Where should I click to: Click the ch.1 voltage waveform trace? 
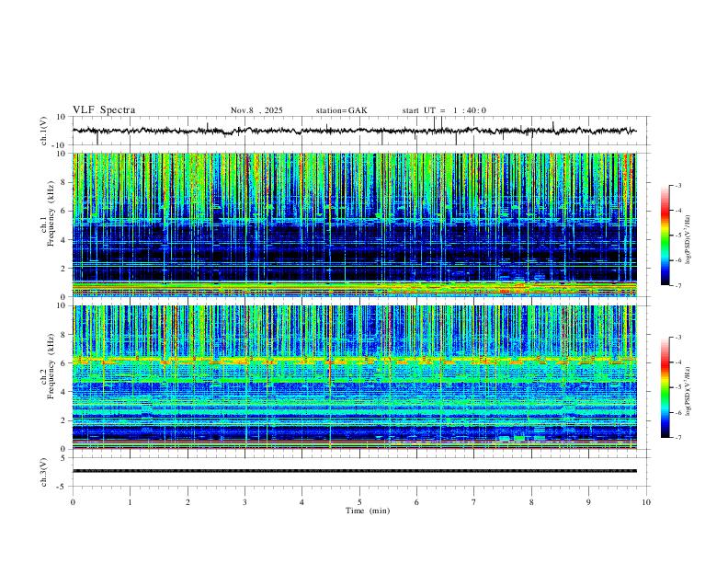(x=354, y=131)
